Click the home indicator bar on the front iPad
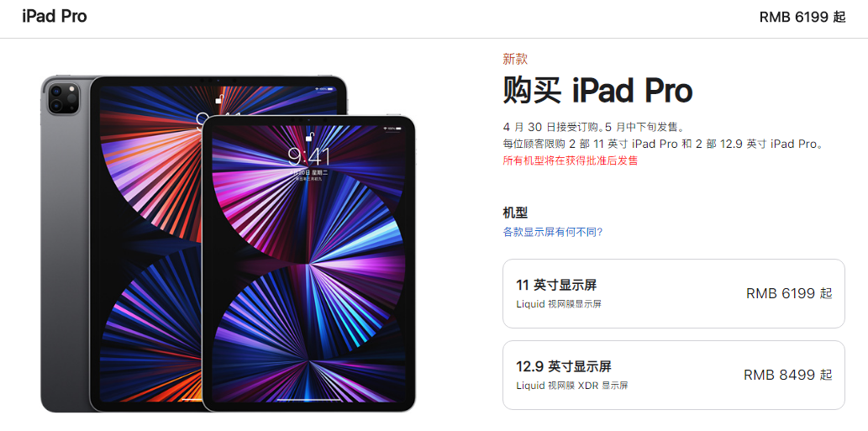Screen dimensions: 868x431 [x=309, y=400]
